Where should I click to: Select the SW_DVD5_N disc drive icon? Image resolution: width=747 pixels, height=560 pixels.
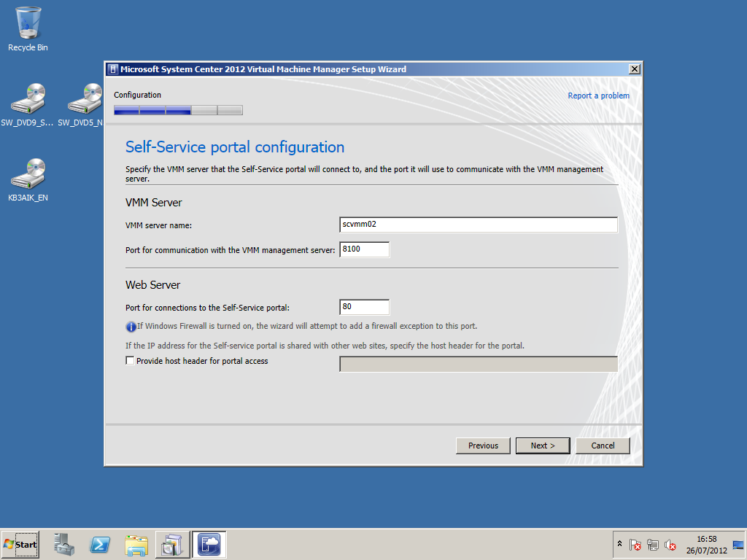(x=81, y=105)
